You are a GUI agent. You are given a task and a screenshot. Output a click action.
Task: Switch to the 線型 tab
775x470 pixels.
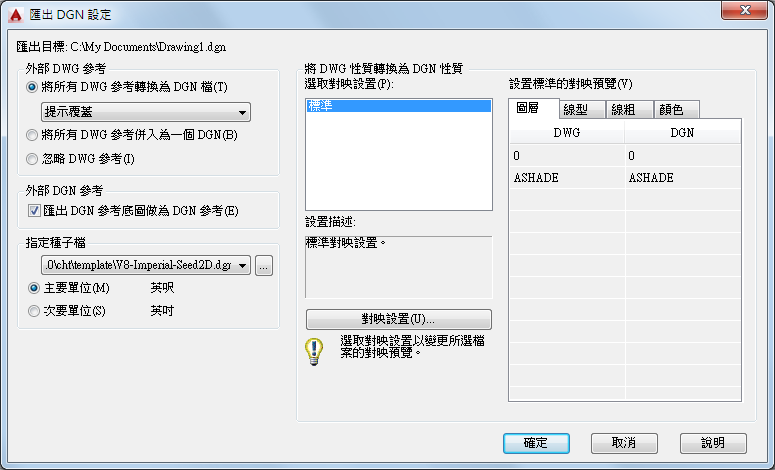(582, 110)
